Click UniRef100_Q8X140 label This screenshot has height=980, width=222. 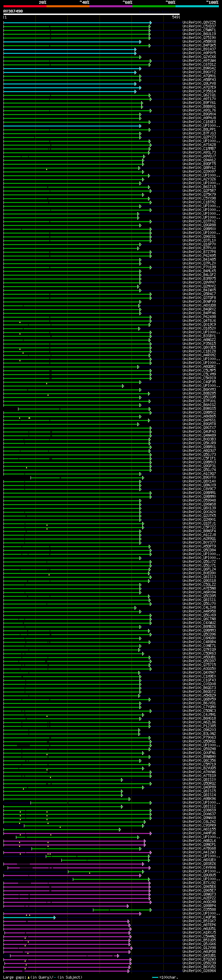pyautogui.click(x=199, y=481)
